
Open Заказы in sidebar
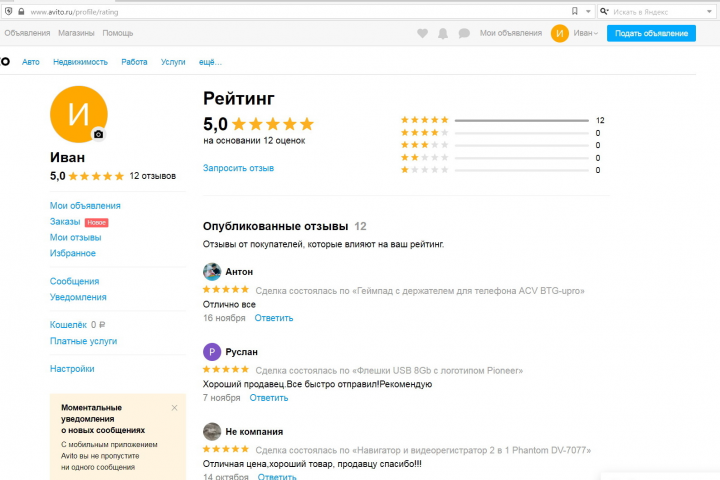65,221
